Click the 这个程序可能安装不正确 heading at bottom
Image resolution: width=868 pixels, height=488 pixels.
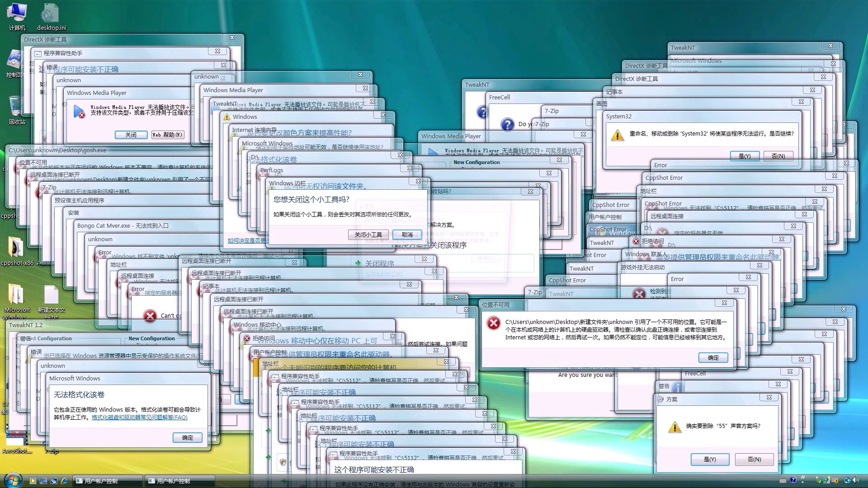[374, 469]
